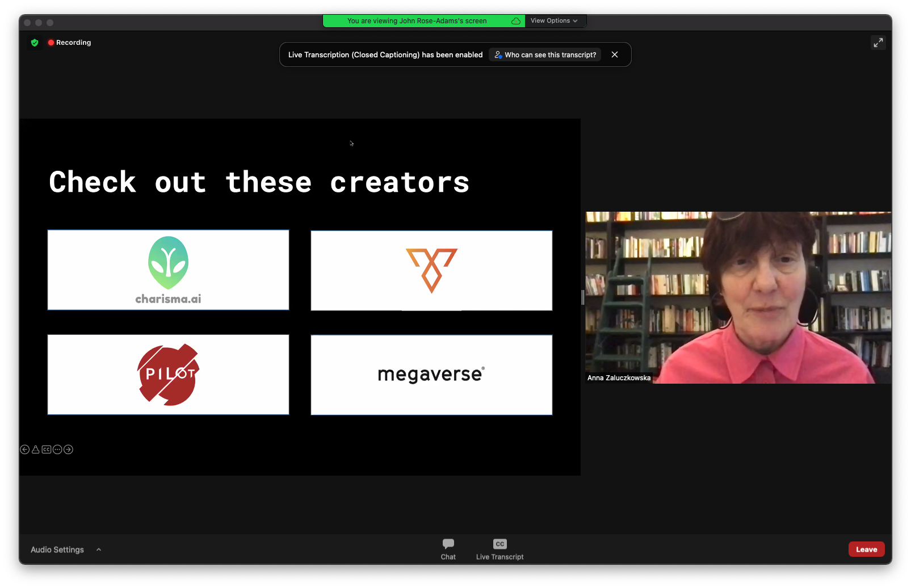The image size is (911, 588).
Task: Go to the previous slide arrow
Action: [25, 450]
